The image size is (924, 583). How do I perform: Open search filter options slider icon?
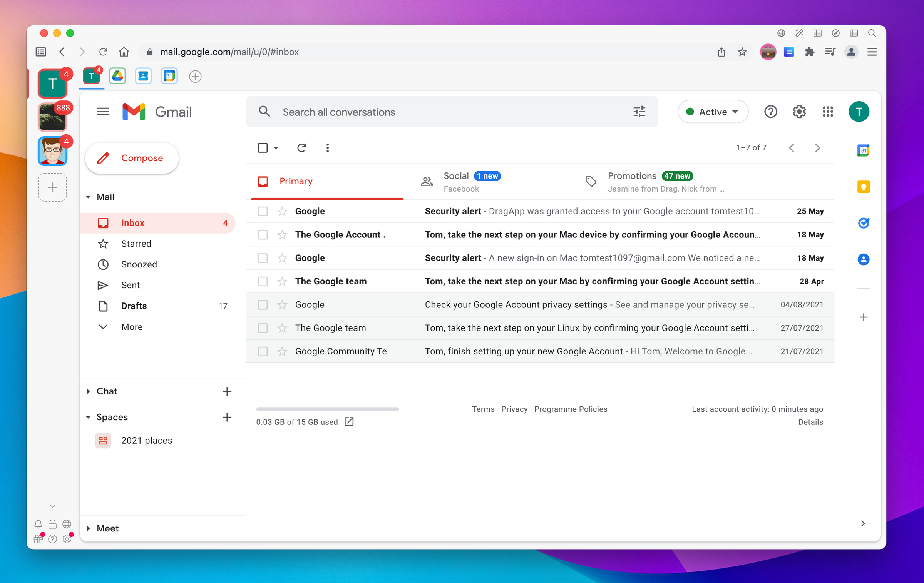click(x=639, y=112)
